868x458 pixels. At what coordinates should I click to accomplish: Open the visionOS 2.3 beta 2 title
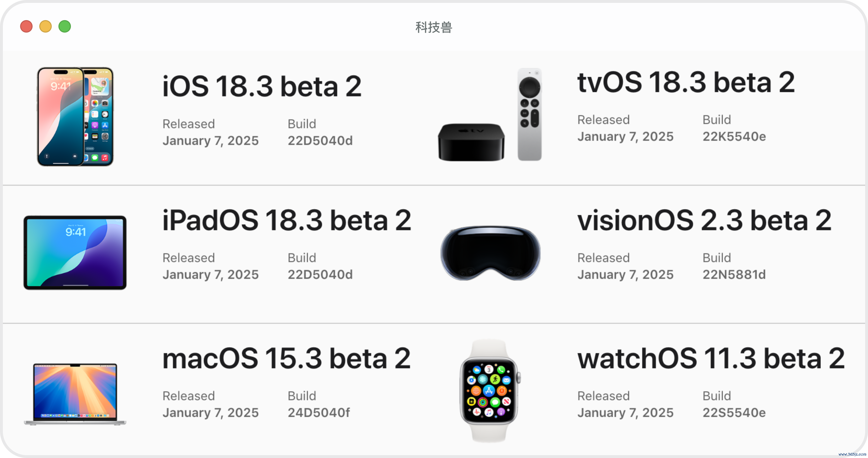(x=704, y=220)
